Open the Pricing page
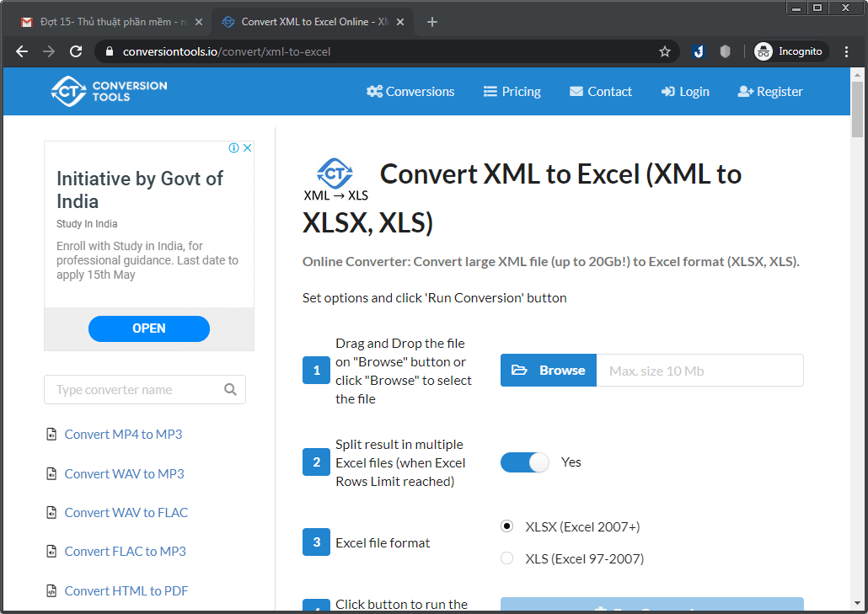Screen dimensions: 868x614 tap(512, 91)
